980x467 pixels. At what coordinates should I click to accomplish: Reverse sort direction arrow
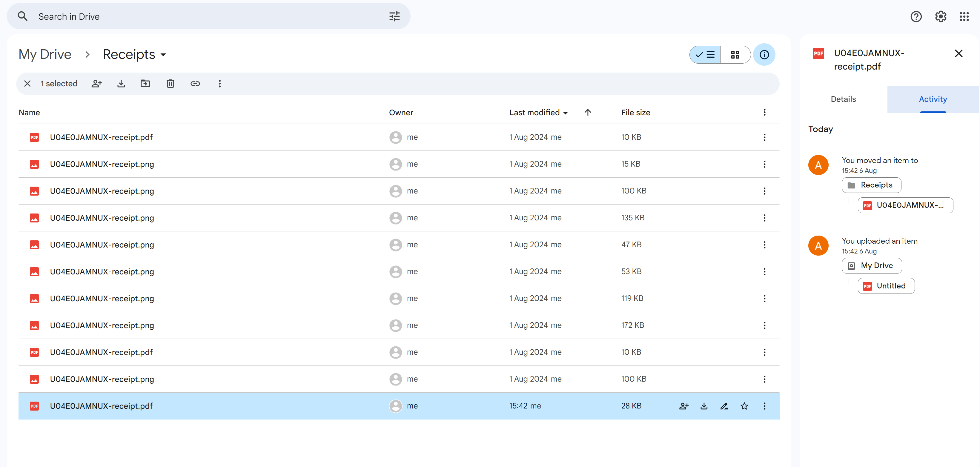[587, 113]
